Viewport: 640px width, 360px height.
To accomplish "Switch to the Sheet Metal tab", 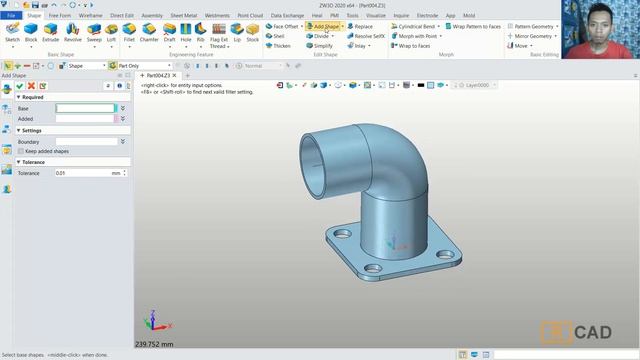I will click(x=184, y=16).
